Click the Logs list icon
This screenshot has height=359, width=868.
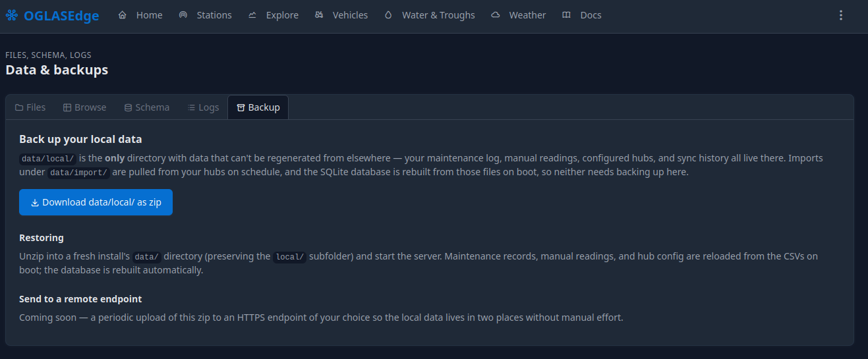click(191, 107)
